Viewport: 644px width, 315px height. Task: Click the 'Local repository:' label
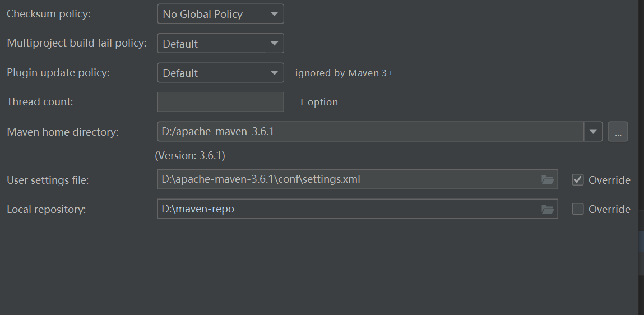coord(46,209)
